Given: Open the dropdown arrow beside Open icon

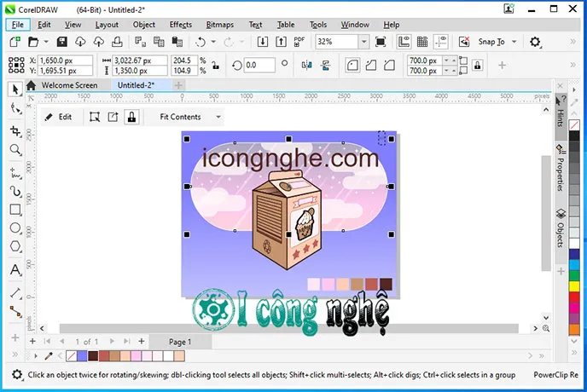Looking at the screenshot, I should pos(46,42).
